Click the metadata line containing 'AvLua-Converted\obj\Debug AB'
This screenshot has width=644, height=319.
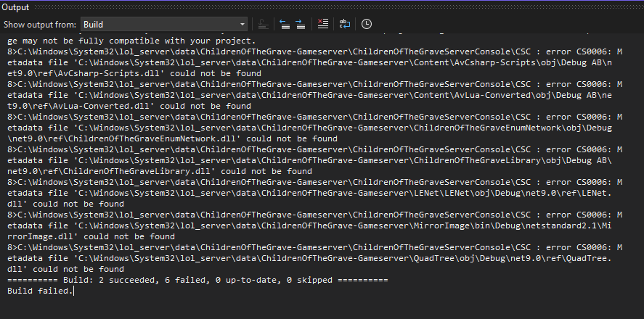310,95
